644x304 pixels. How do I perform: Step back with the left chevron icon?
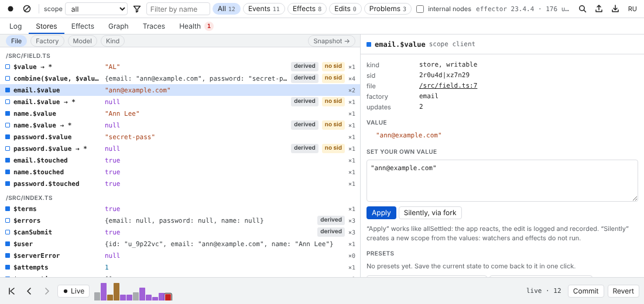(x=29, y=291)
